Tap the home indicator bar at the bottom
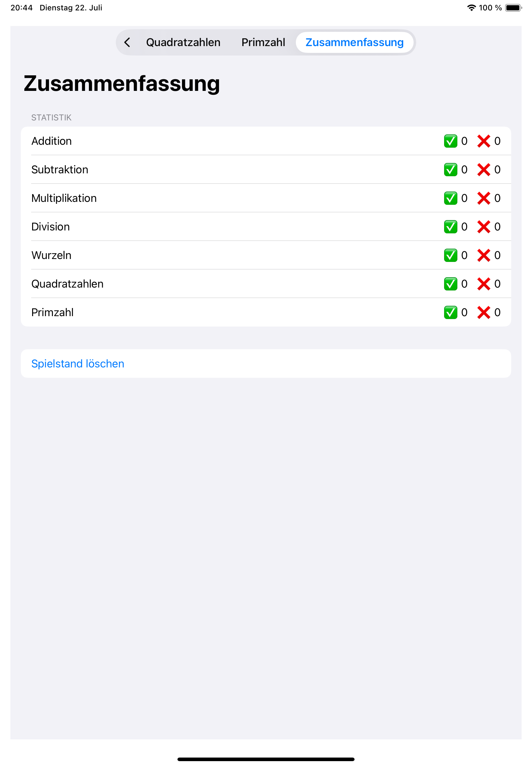This screenshot has width=532, height=766. coord(266,759)
